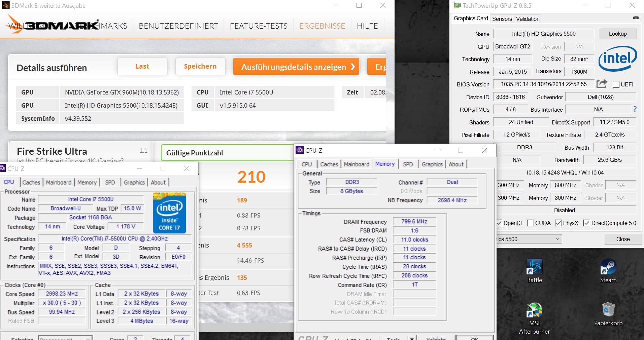Click Intel Core i7 5500U CPU entry in 3DMark
The width and height of the screenshot is (644, 340).
(x=274, y=92)
